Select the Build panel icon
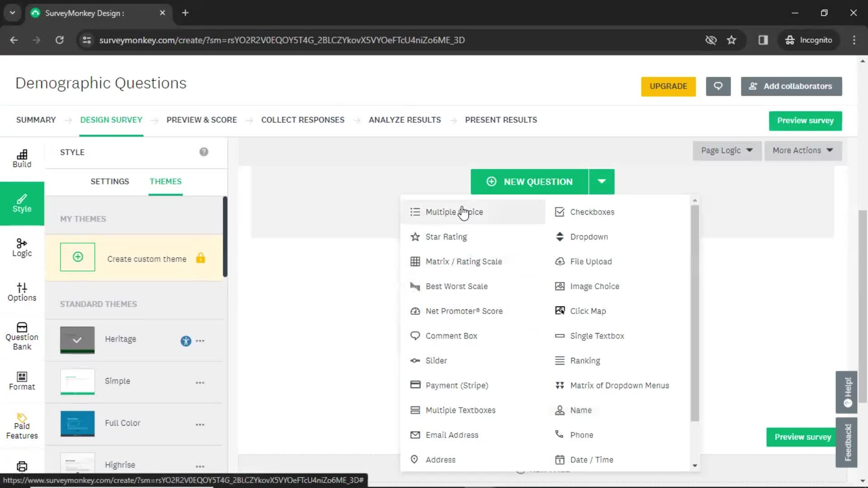Image resolution: width=868 pixels, height=488 pixels. coord(22,158)
